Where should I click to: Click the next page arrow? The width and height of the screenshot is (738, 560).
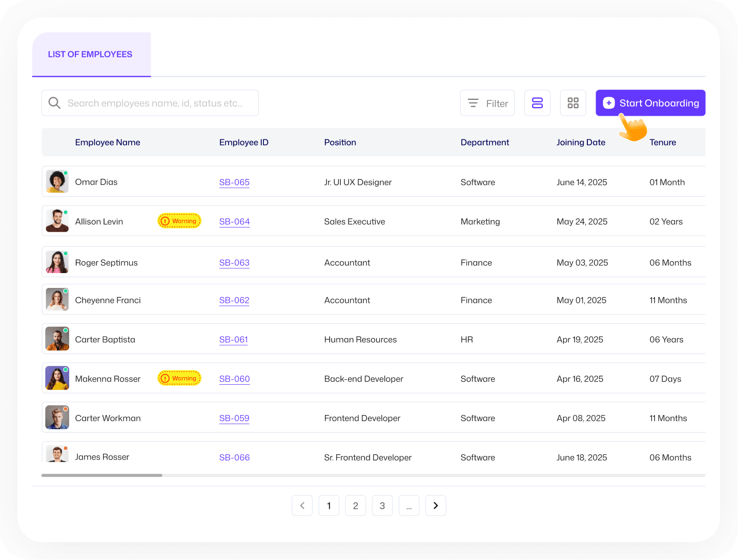click(436, 505)
